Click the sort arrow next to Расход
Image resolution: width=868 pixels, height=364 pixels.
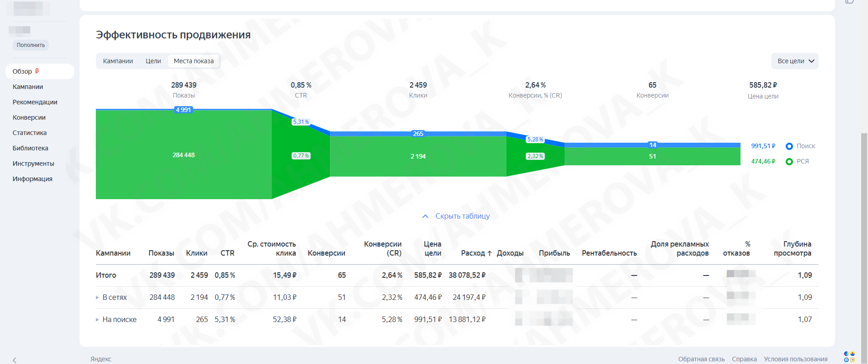[490, 253]
